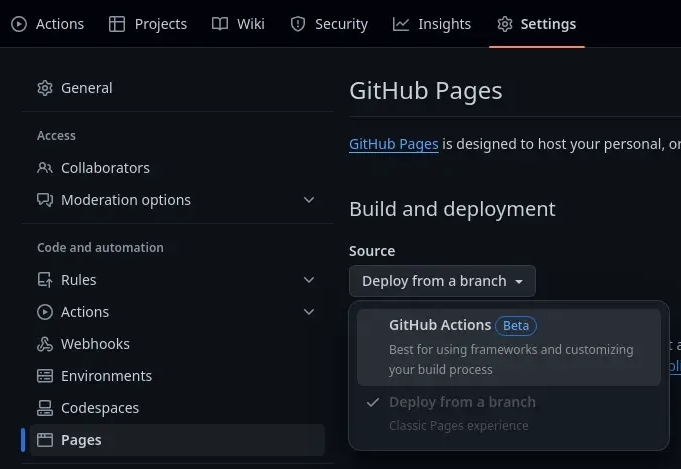681x469 pixels.
Task: Switch to the Wiki tab
Action: 238,24
